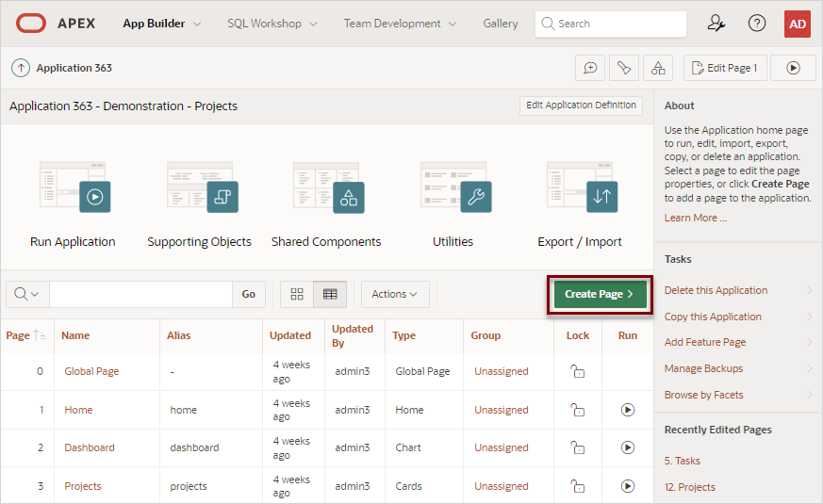The image size is (823, 504).
Task: Open the Shared Components large icon
Action: [329, 187]
